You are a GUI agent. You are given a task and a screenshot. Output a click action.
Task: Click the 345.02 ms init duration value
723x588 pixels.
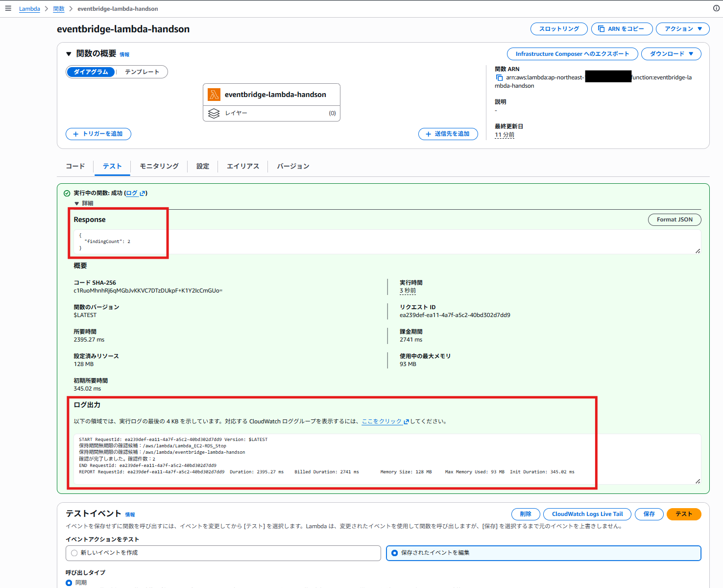pos(87,389)
